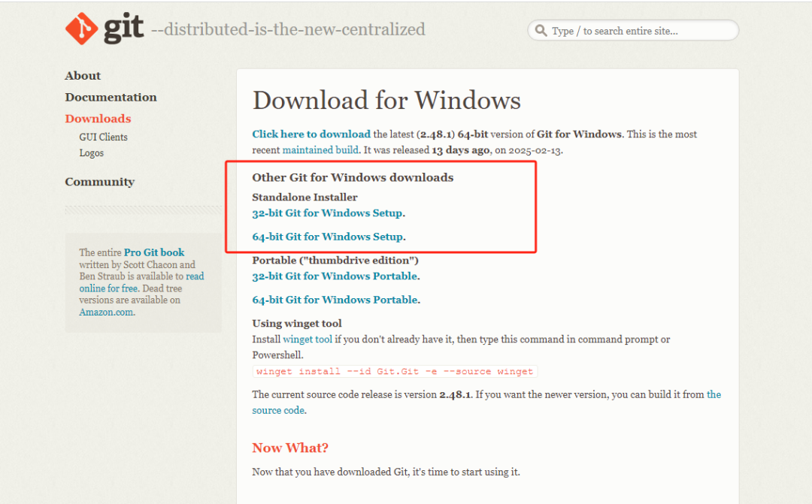Open the Community section
Image resolution: width=812 pixels, height=504 pixels.
click(99, 182)
